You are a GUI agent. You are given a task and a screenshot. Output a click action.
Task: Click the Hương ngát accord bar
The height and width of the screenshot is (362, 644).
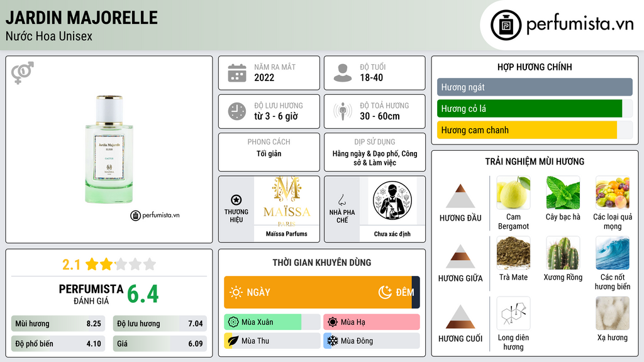coord(535,87)
